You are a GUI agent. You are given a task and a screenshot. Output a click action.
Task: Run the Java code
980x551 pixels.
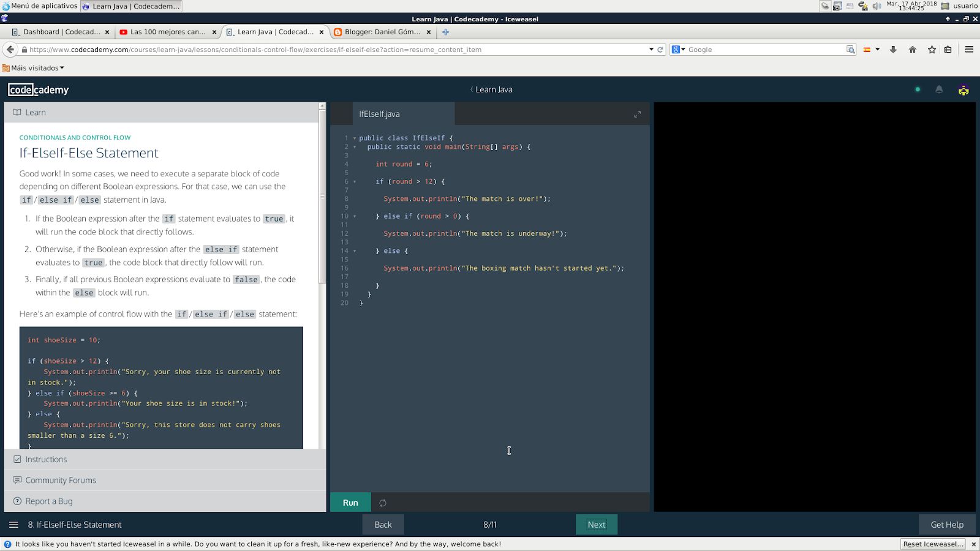[350, 502]
